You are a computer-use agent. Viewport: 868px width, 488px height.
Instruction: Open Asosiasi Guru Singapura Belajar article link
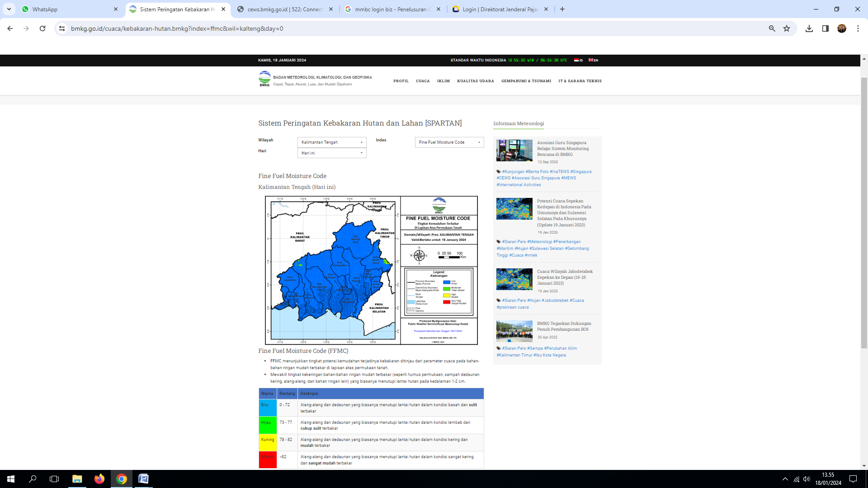563,149
